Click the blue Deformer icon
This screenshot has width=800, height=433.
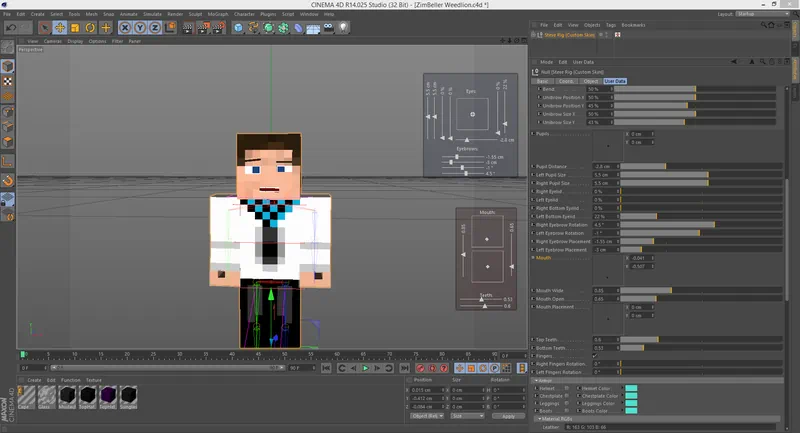[298, 28]
